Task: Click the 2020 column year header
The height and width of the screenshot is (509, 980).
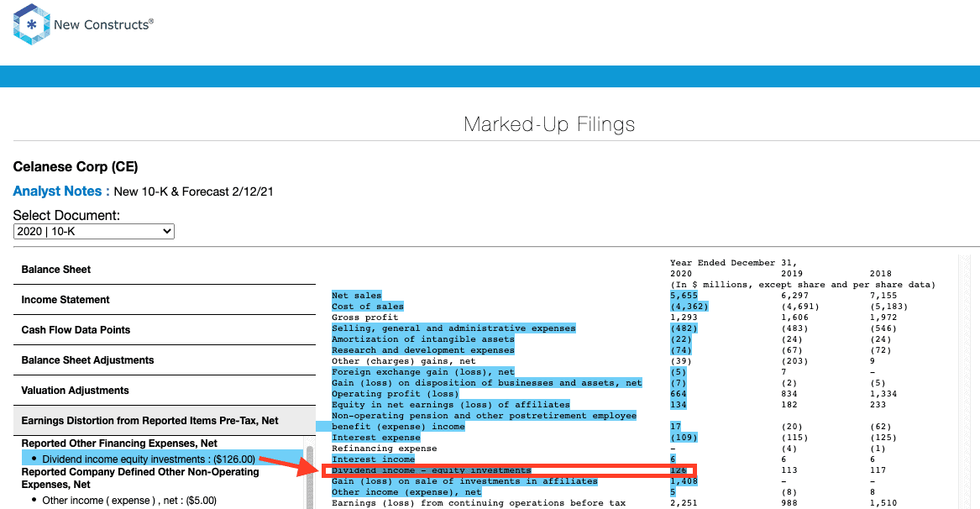Action: tap(681, 274)
